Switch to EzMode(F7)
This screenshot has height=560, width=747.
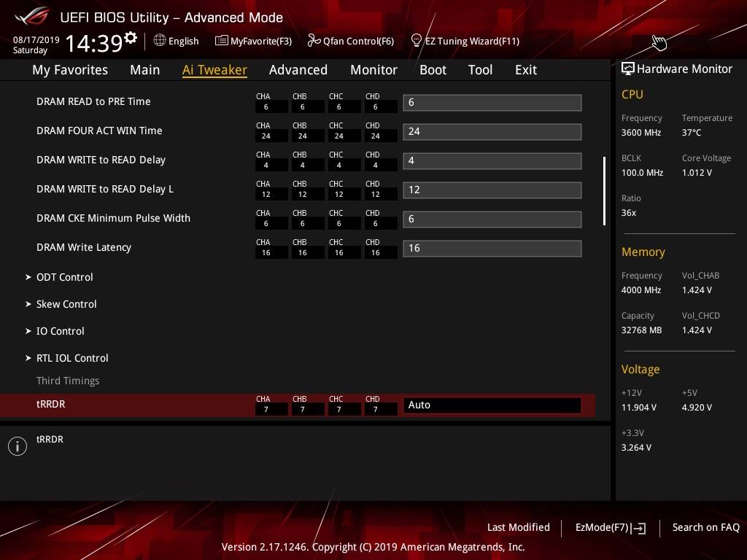pos(602,527)
